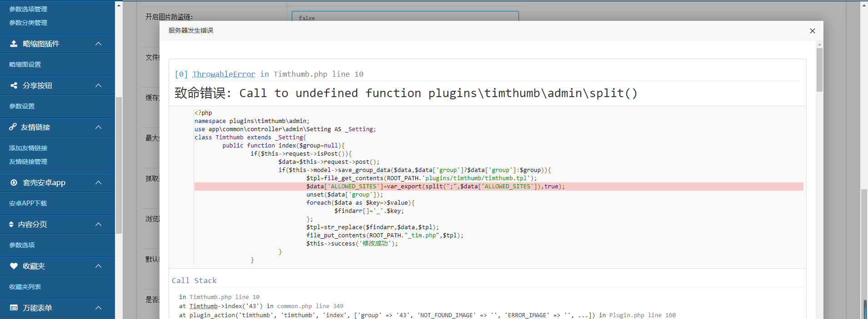Click the error dialog vertical scrollbar thumb
The width and height of the screenshot is (868, 319).
[x=819, y=70]
